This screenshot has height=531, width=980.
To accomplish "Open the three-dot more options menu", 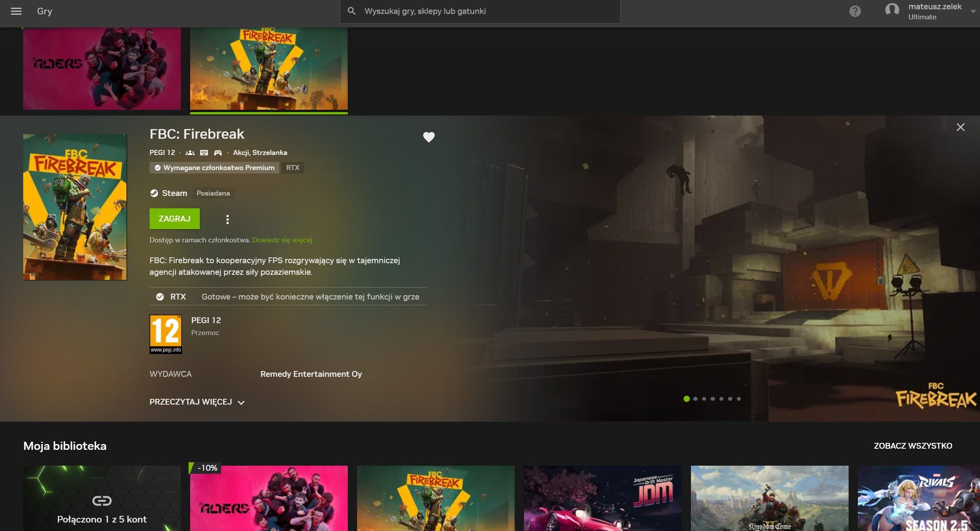I will pyautogui.click(x=227, y=220).
